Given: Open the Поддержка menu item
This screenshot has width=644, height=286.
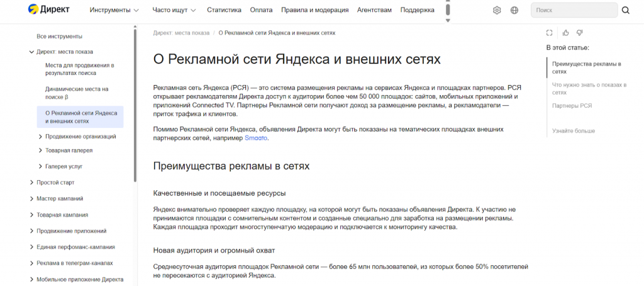Looking at the screenshot, I should [418, 10].
